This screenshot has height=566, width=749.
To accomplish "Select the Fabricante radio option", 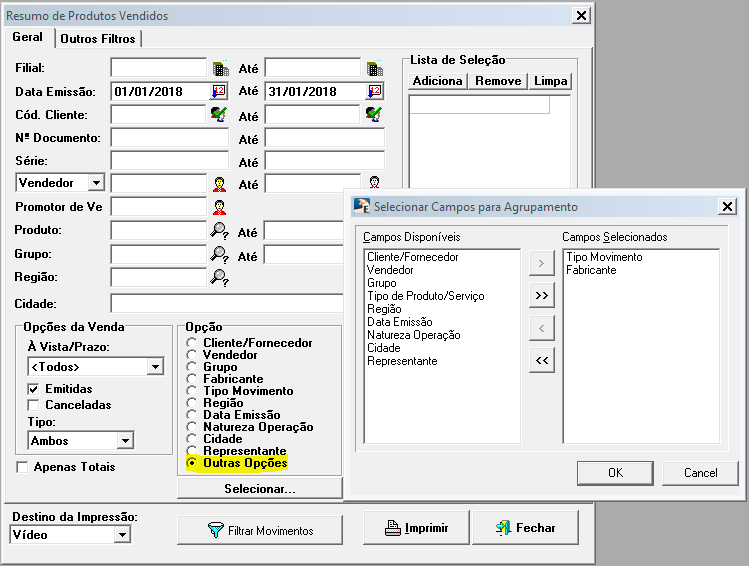I will click(192, 379).
